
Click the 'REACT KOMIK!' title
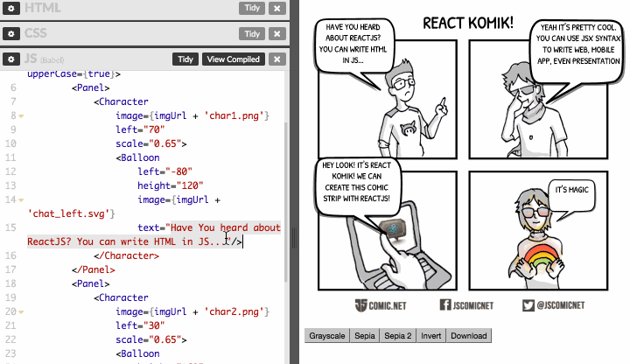(x=468, y=23)
